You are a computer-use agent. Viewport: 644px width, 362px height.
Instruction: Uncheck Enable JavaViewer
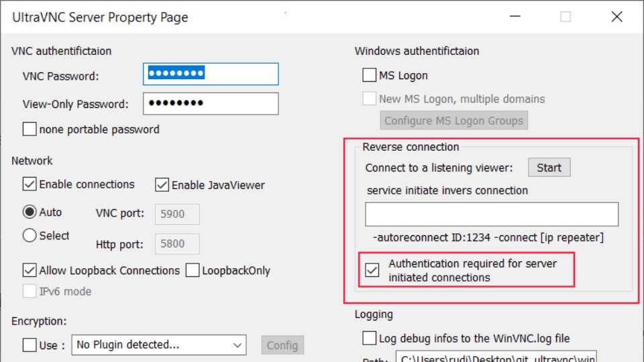[162, 185]
